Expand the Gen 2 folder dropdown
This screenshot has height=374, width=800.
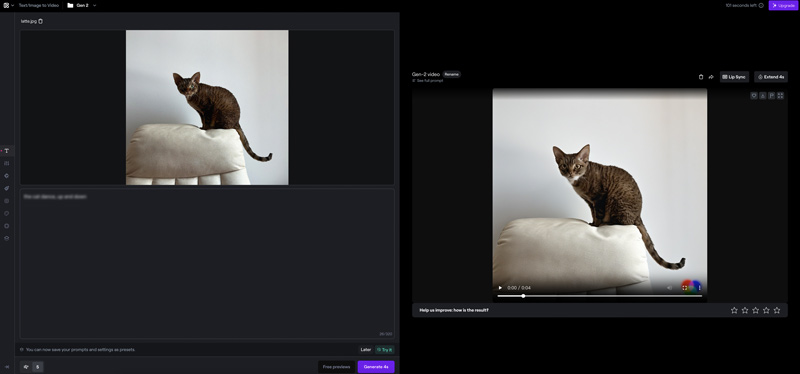(x=95, y=6)
